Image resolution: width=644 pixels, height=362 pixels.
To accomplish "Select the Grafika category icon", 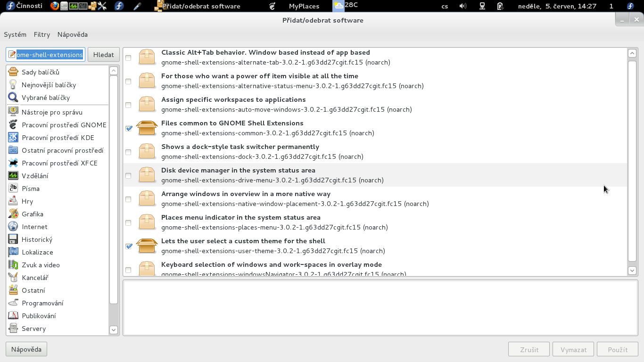I will point(13,214).
